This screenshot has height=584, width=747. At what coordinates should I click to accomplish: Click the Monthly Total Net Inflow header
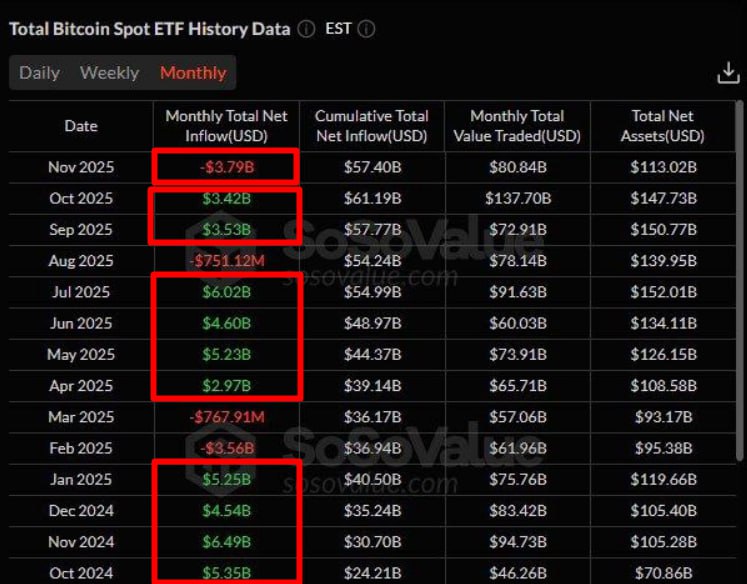pos(225,126)
